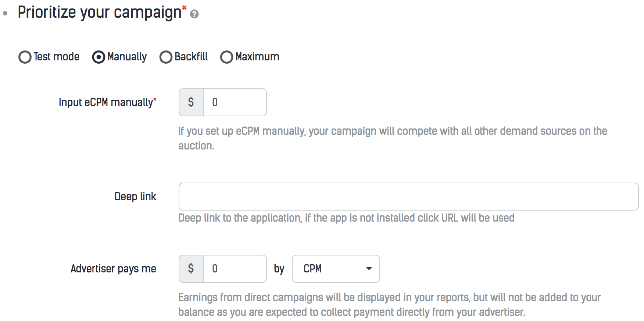Click the CPM dropdown caret arrow
This screenshot has width=644, height=321.
tap(369, 269)
